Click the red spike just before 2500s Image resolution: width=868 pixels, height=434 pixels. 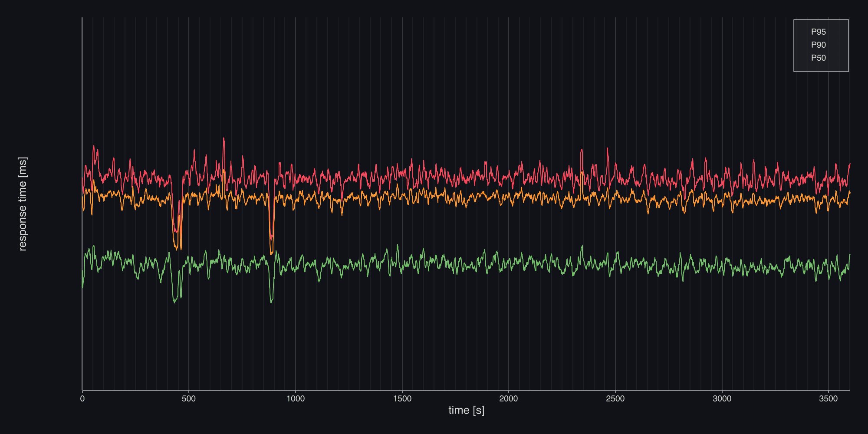click(607, 149)
